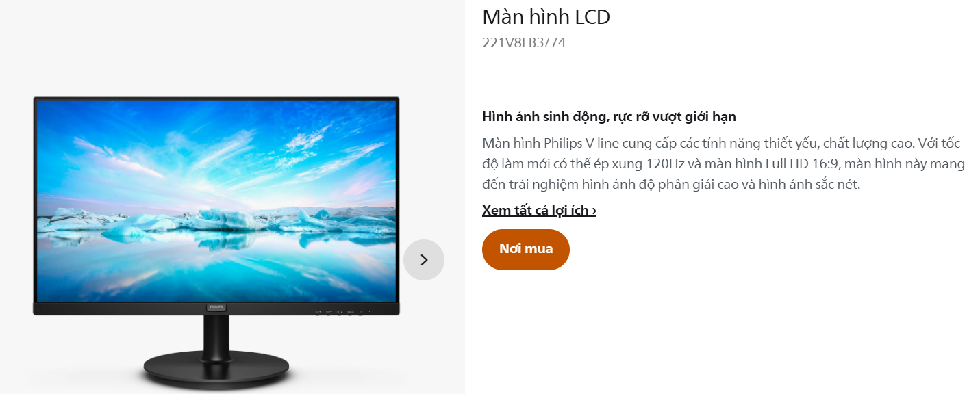
Task: Click the power button icon on monitor bezel
Action: point(361,312)
